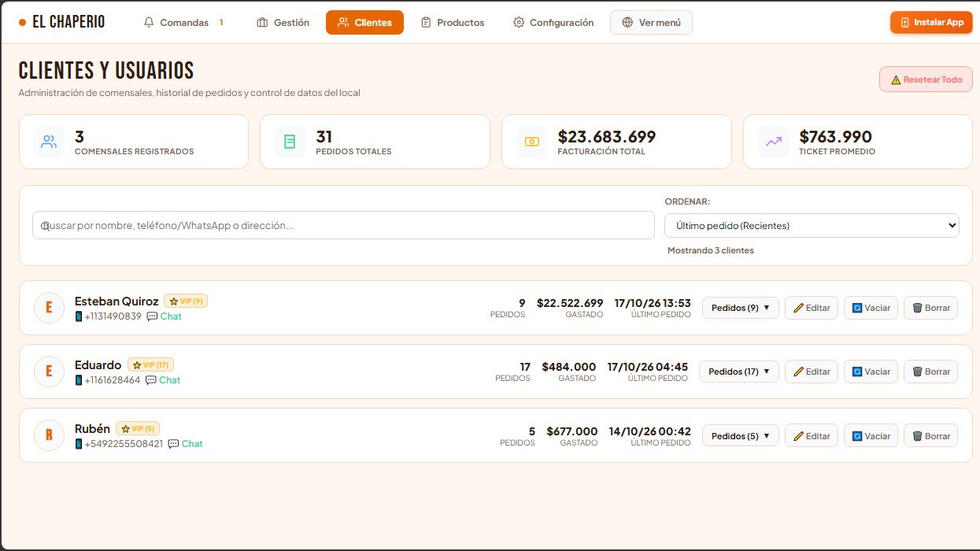
Task: Click the Comandas notification count badge
Action: coord(221,23)
